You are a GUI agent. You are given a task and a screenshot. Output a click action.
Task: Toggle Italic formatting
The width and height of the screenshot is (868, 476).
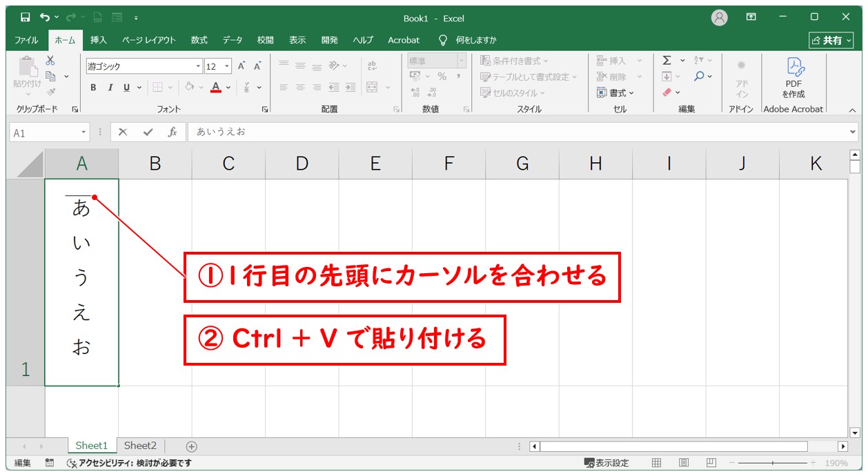[110, 88]
